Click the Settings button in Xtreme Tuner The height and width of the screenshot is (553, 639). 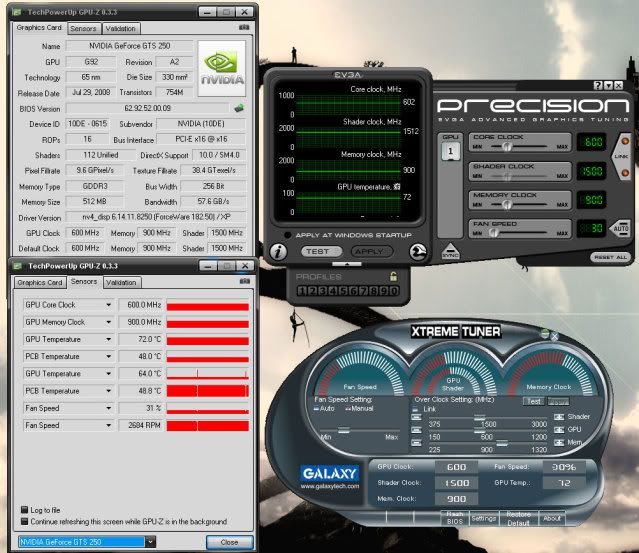(x=485, y=518)
